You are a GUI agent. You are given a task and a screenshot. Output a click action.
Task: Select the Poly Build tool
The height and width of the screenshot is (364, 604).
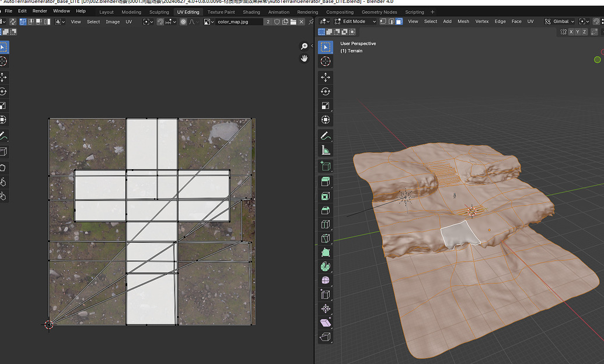click(x=326, y=253)
